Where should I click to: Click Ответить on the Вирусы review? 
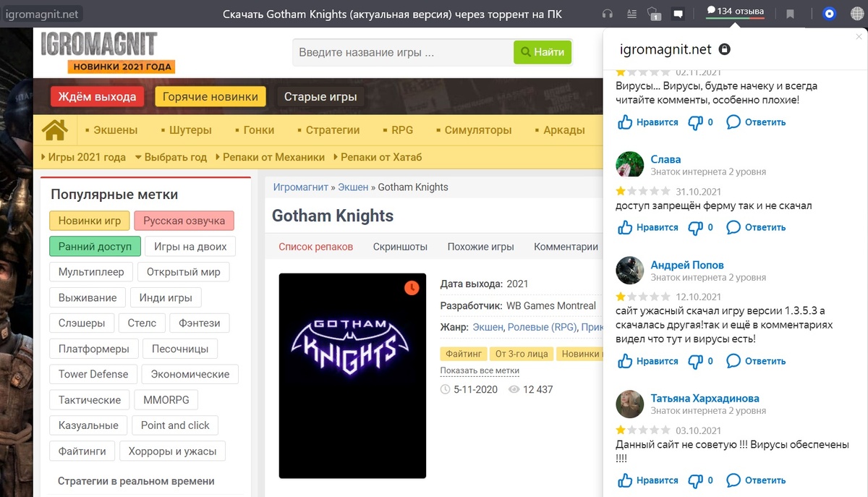[x=756, y=122]
